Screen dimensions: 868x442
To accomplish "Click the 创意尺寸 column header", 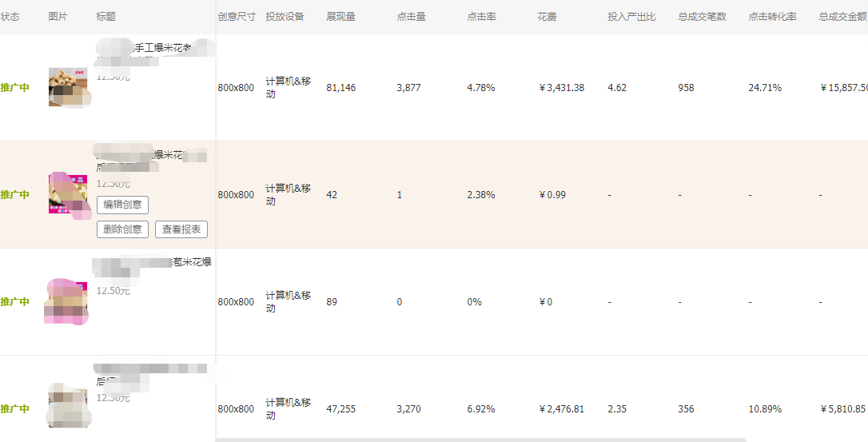I will (237, 17).
